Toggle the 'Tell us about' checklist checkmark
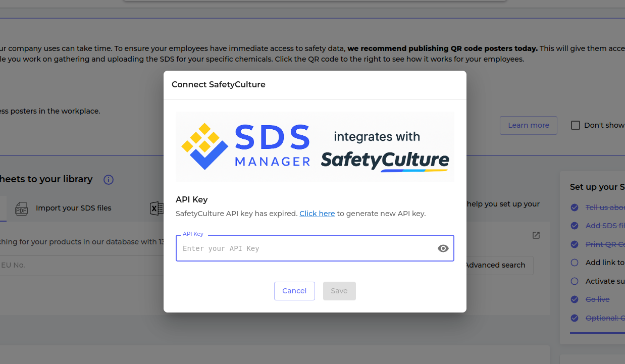The width and height of the screenshot is (625, 364). tap(575, 207)
